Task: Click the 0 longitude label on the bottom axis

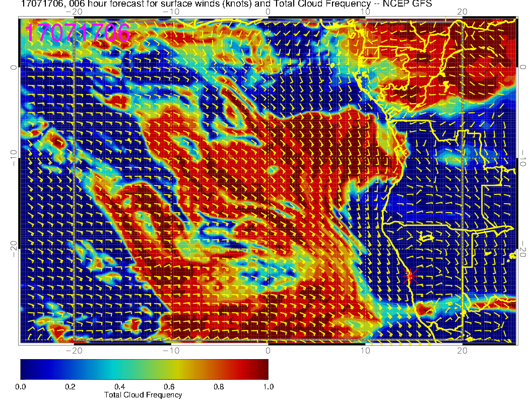Action: (x=268, y=351)
